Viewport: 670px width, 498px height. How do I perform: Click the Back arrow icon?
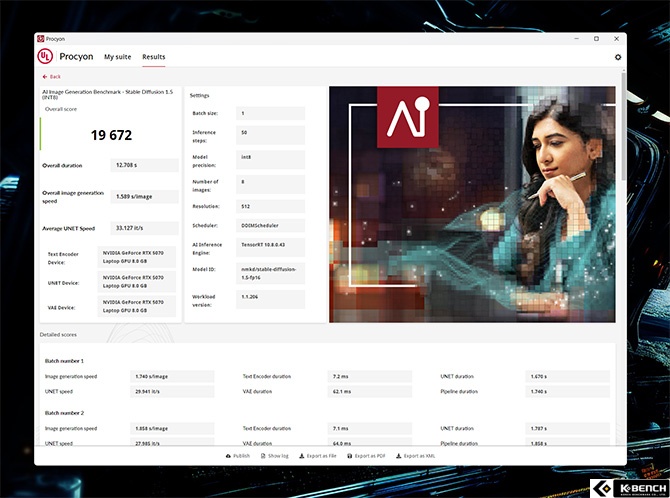pyautogui.click(x=44, y=76)
